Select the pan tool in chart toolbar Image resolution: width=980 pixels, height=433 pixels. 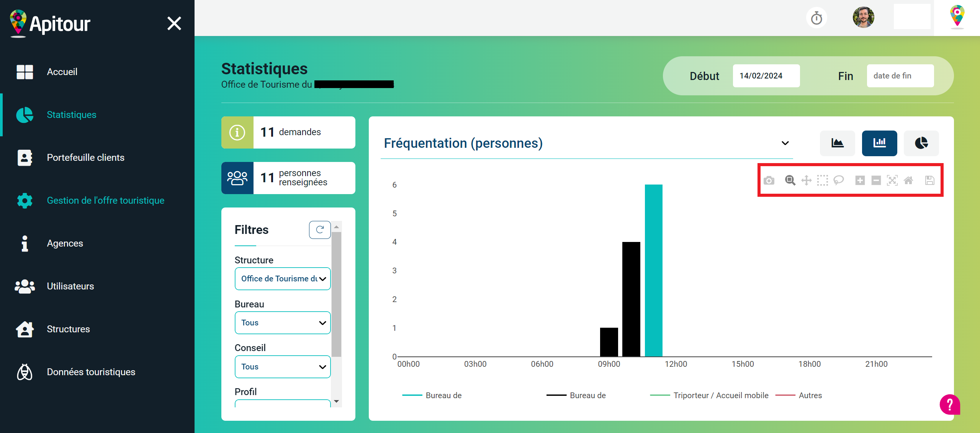pyautogui.click(x=806, y=180)
